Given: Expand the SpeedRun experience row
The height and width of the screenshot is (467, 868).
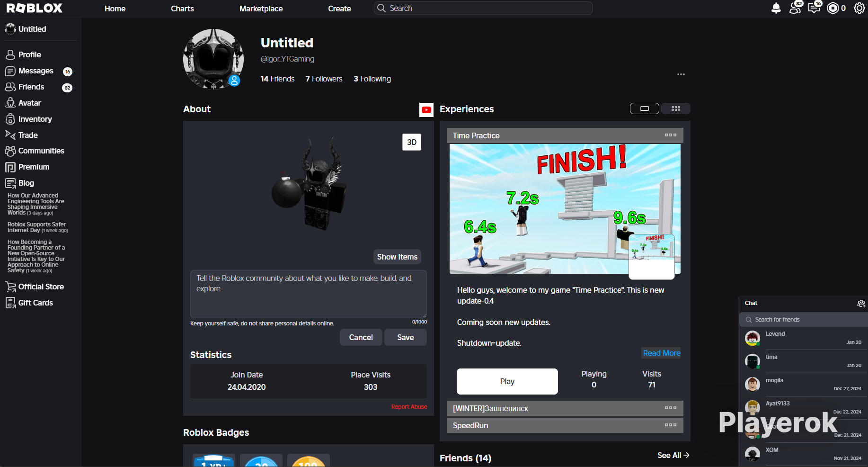Looking at the screenshot, I should pyautogui.click(x=565, y=425).
